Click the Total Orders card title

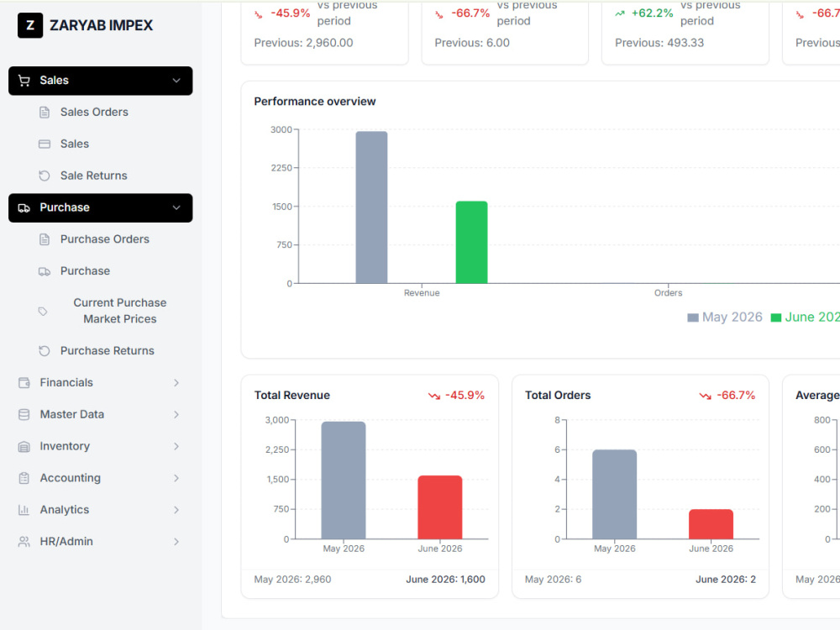pyautogui.click(x=558, y=396)
